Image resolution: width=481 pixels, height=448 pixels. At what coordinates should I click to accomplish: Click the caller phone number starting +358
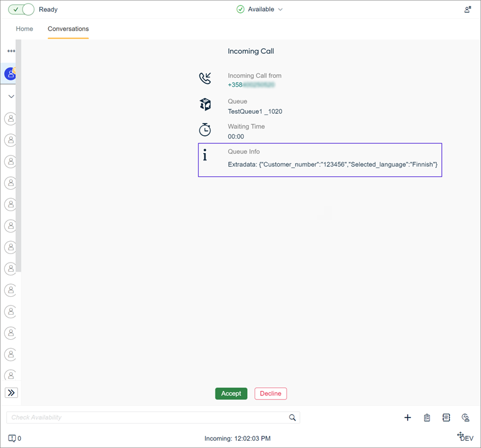[251, 85]
